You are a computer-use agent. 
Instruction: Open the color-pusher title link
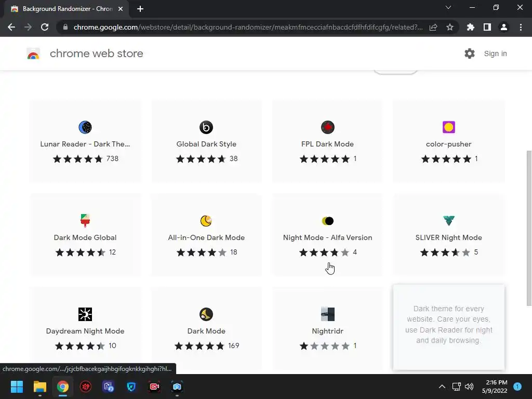tap(448, 144)
